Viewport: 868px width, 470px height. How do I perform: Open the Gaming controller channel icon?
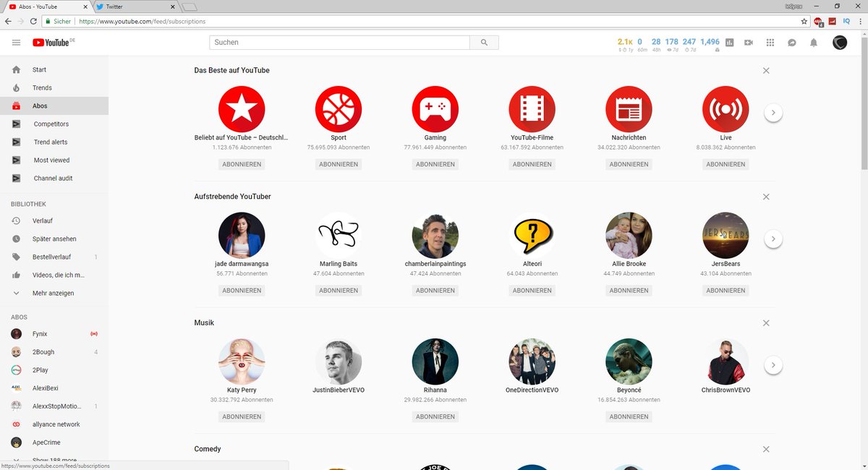pos(435,109)
